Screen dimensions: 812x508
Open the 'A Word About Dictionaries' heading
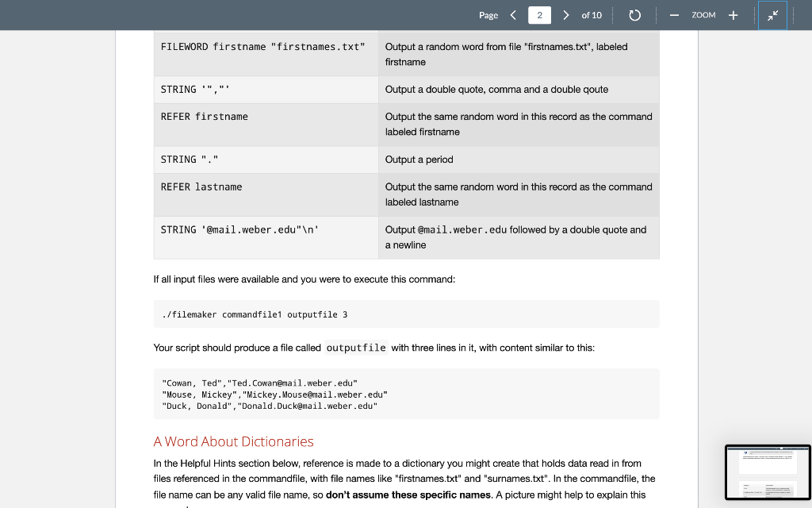point(234,441)
